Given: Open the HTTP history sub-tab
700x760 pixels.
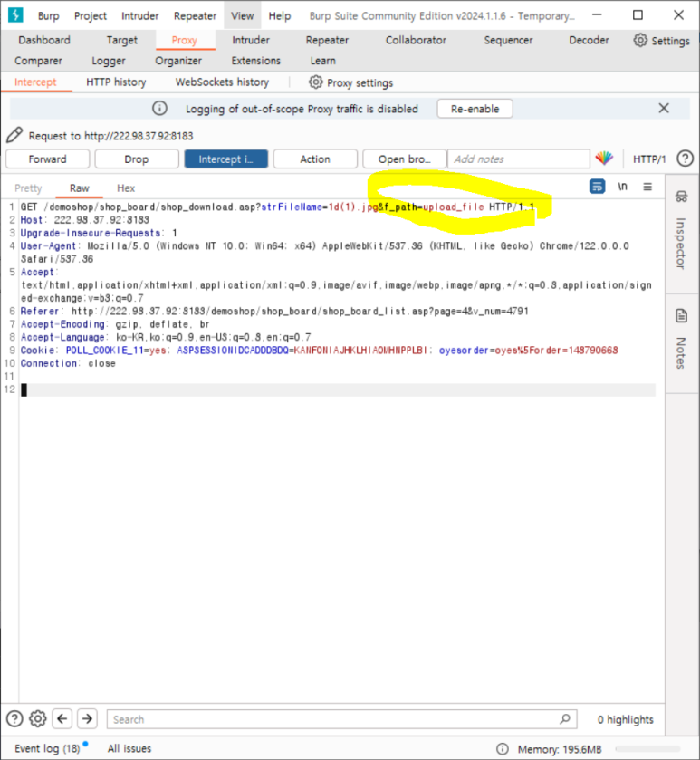Looking at the screenshot, I should [116, 82].
